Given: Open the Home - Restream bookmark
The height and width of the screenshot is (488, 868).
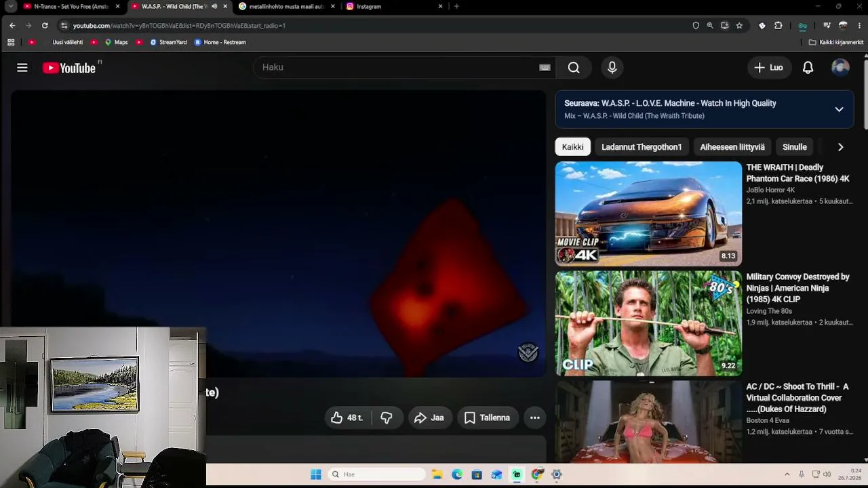Looking at the screenshot, I should point(220,42).
